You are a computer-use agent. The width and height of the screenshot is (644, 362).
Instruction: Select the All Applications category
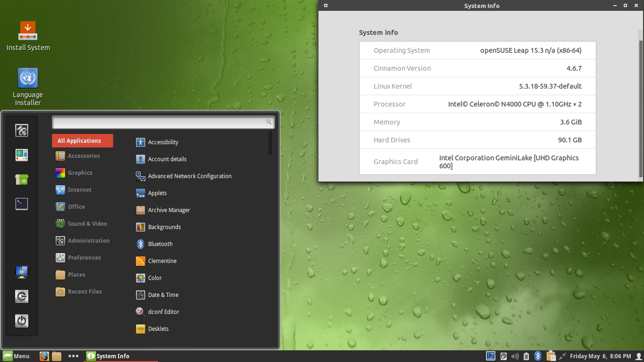click(x=83, y=141)
